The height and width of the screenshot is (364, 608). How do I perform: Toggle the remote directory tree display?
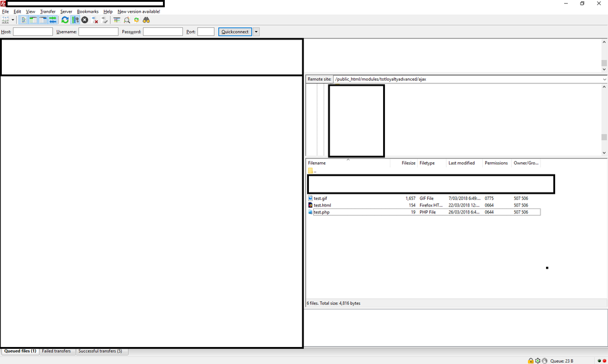[x=43, y=20]
